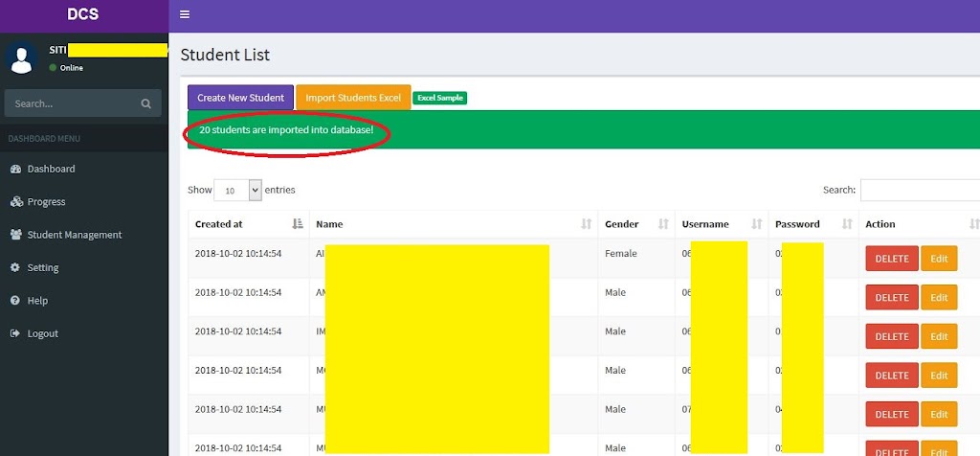Click the user avatar icon in sidebar
The image size is (980, 456).
coord(21,57)
